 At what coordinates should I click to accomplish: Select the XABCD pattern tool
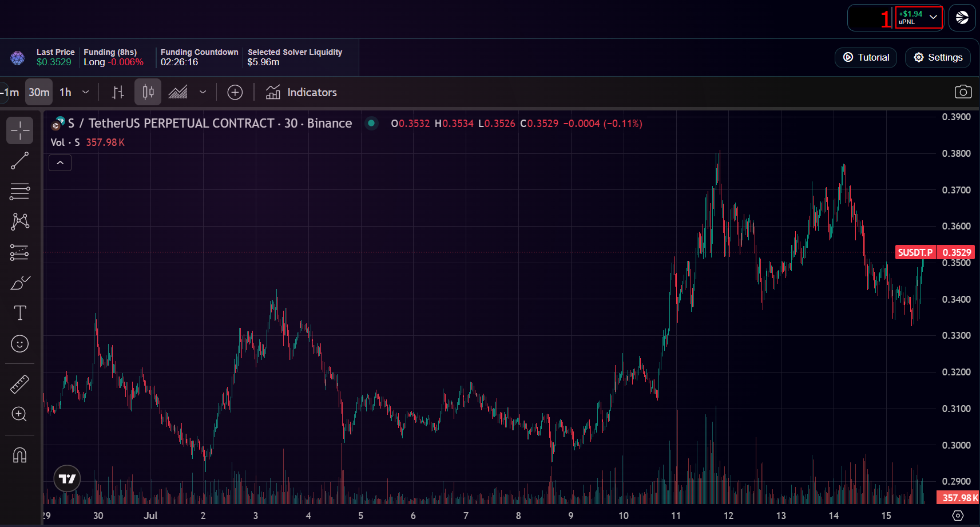19,221
